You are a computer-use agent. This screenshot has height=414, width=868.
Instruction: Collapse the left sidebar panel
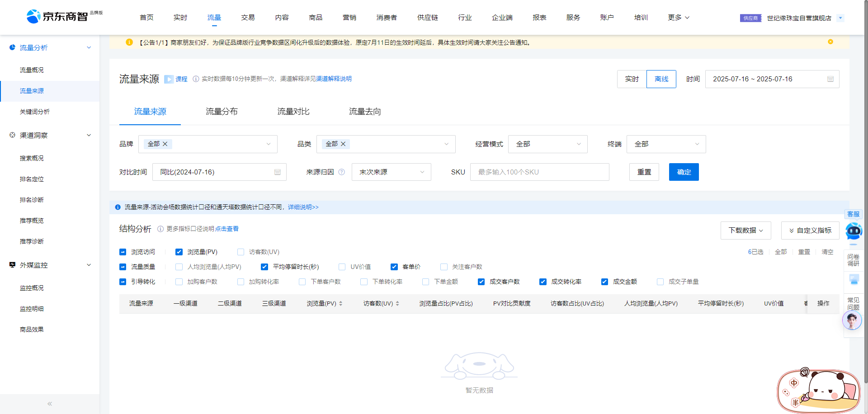[x=50, y=404]
